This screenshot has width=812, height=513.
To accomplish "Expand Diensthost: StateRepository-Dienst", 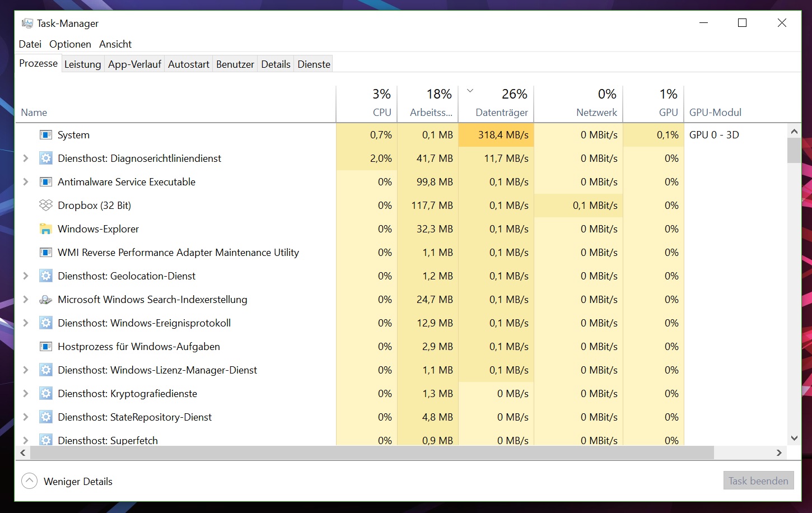I will [25, 417].
